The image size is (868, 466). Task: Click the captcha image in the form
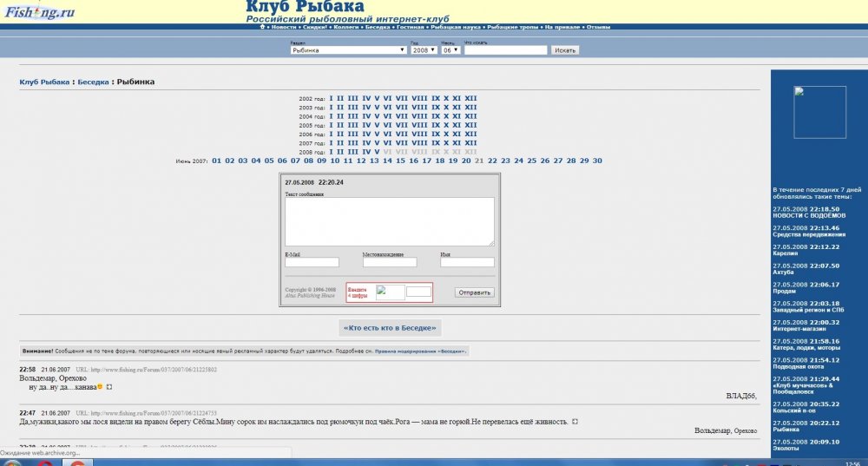(390, 292)
